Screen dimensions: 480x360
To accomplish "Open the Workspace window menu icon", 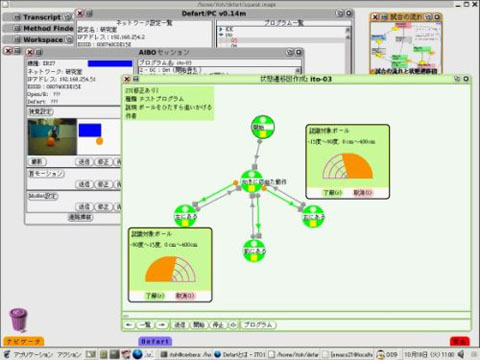I will click(17, 40).
